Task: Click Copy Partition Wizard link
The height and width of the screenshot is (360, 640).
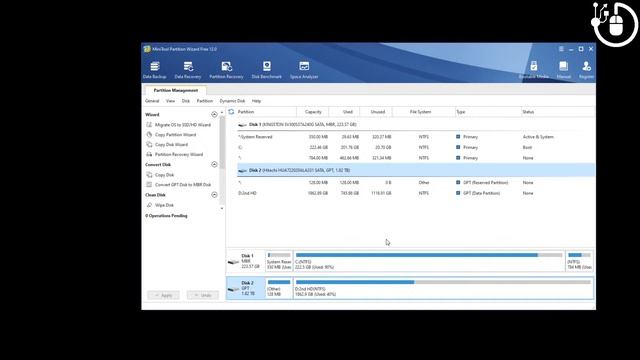Action: coord(176,134)
